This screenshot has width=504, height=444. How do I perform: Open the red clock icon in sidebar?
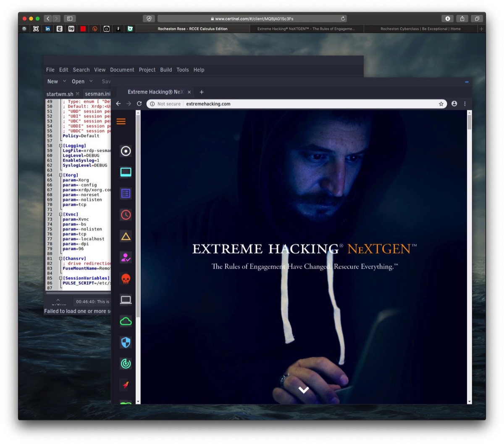[126, 215]
